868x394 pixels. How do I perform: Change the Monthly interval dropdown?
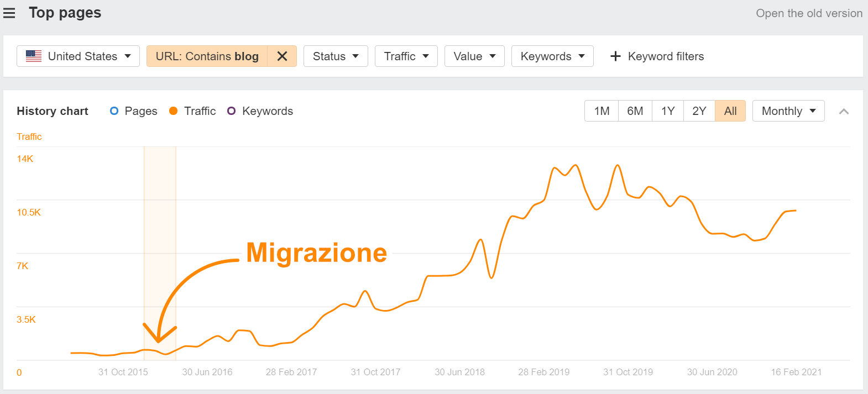(x=788, y=111)
